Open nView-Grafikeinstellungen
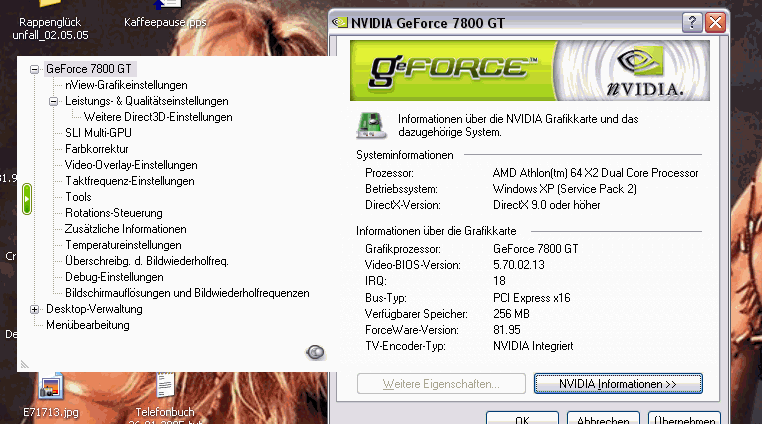Viewport: 762px width, 424px height. point(126,85)
